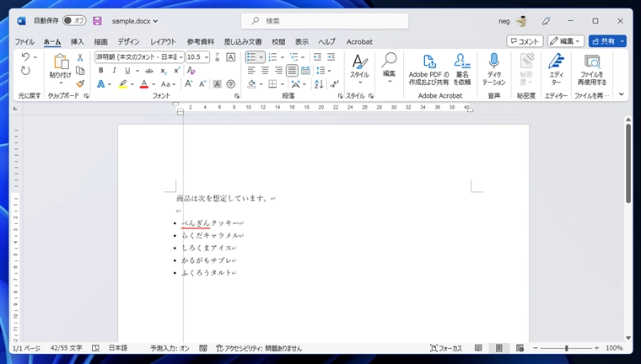Open the File menu tab
This screenshot has height=364, width=641.
pyautogui.click(x=24, y=41)
